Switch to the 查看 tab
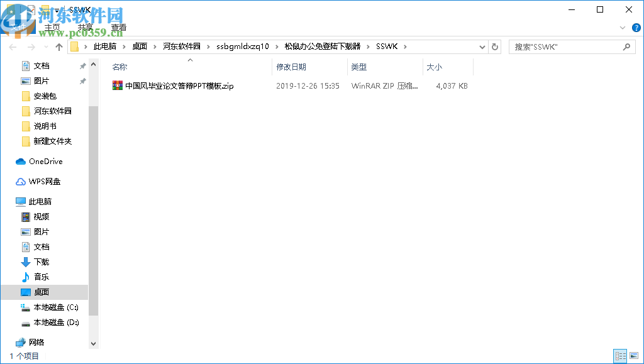The width and height of the screenshot is (644, 364). point(119,27)
